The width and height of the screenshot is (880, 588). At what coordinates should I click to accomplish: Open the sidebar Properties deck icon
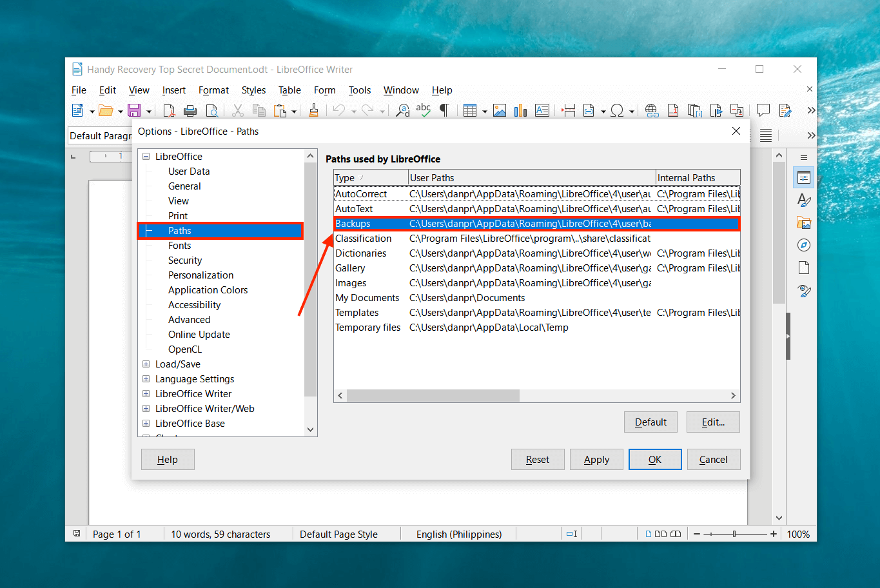(x=804, y=177)
